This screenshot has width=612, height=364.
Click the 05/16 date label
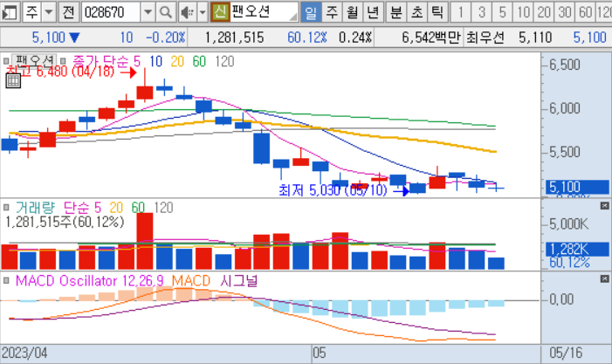tap(566, 353)
